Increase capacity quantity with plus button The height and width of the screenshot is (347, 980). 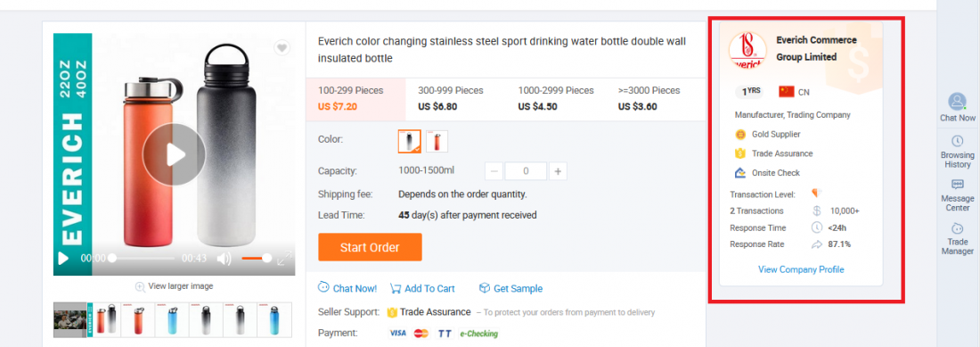558,171
